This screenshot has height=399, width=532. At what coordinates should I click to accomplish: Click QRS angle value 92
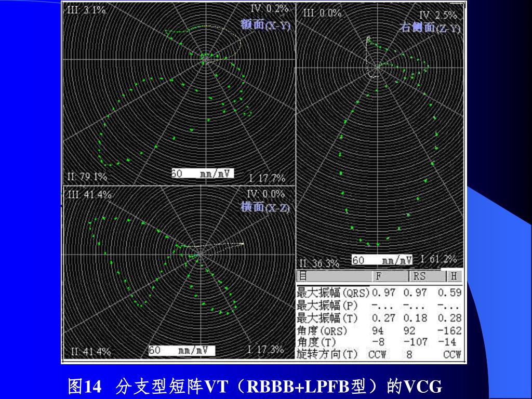pos(409,330)
